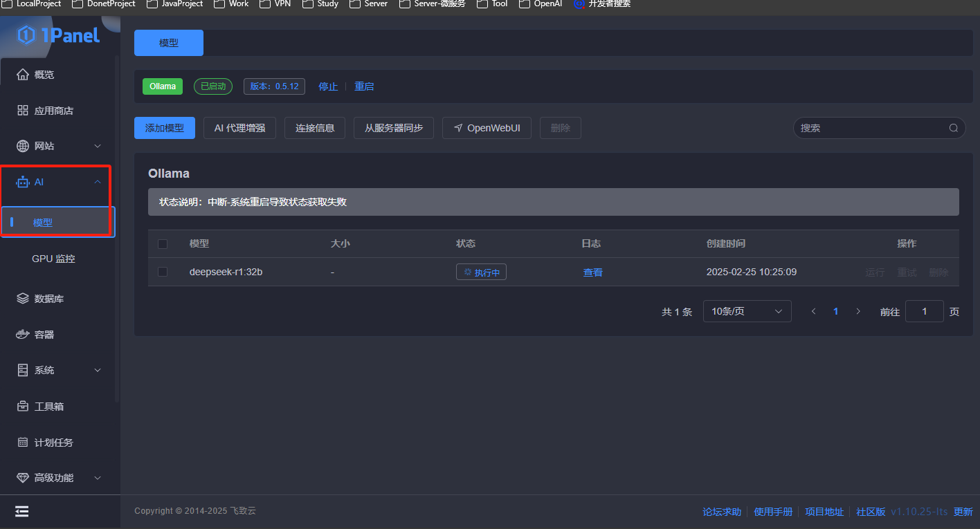Click the 搜索 input field

tap(879, 128)
